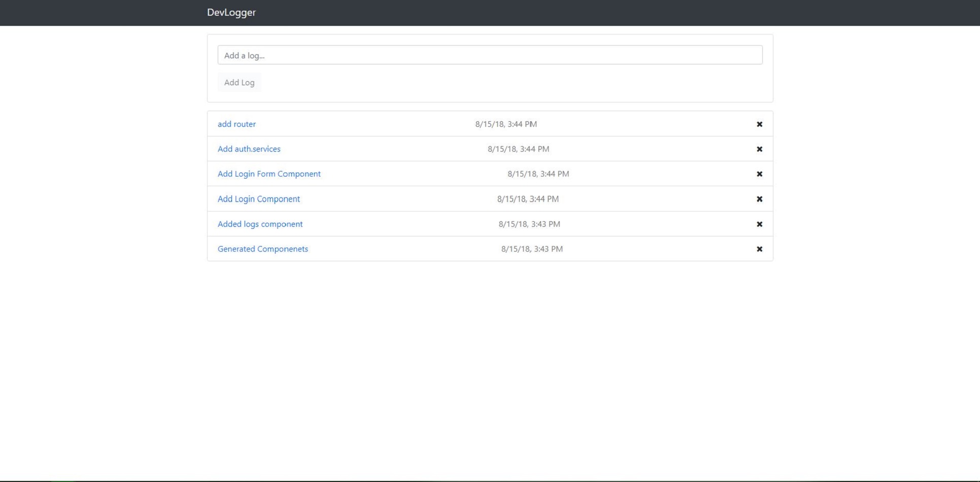Click the 'Add Login Form Component' link
The width and height of the screenshot is (980, 482).
pyautogui.click(x=269, y=174)
